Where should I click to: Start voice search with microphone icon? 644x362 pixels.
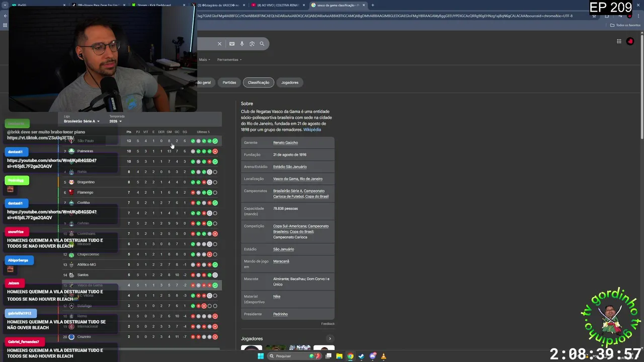(242, 44)
